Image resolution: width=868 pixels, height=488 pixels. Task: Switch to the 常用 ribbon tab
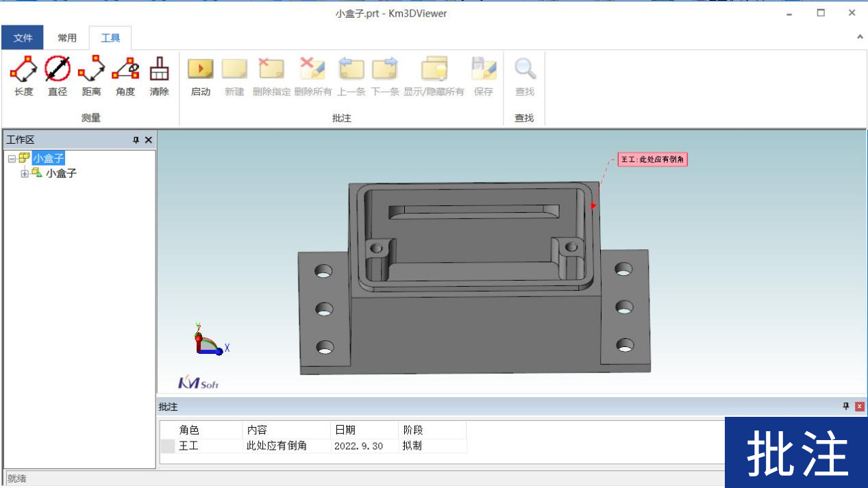[x=67, y=38]
